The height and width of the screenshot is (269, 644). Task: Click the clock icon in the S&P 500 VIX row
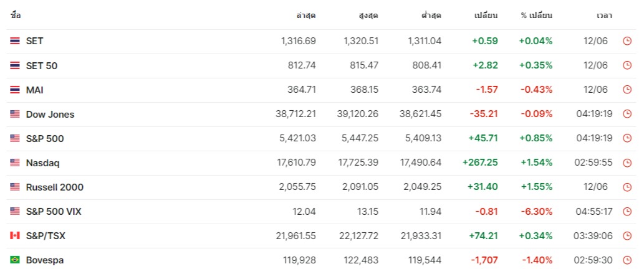[627, 212]
